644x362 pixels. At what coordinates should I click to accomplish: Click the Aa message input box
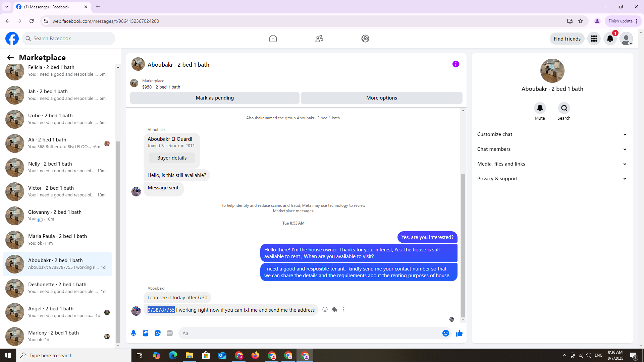pyautogui.click(x=310, y=333)
